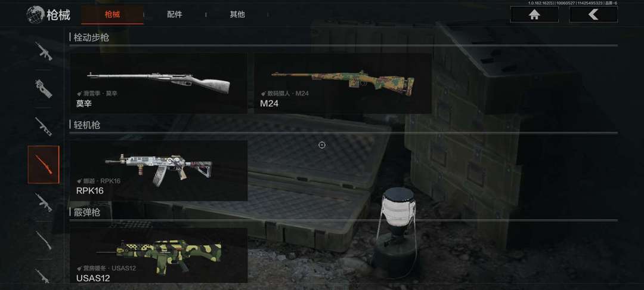Select the active 枪械 tab
Viewport: 644px width, 290px height.
point(112,15)
